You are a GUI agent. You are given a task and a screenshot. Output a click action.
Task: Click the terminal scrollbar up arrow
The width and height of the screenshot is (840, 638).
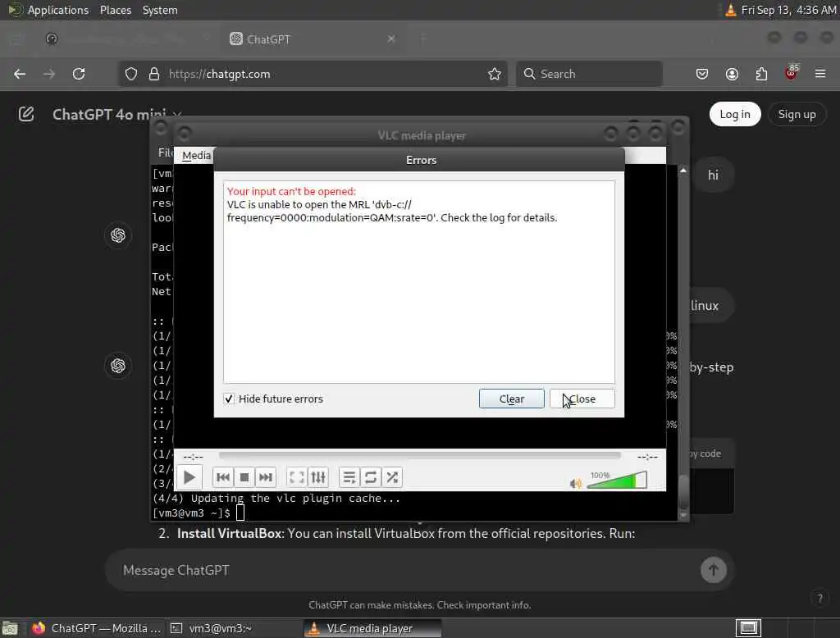coord(683,171)
